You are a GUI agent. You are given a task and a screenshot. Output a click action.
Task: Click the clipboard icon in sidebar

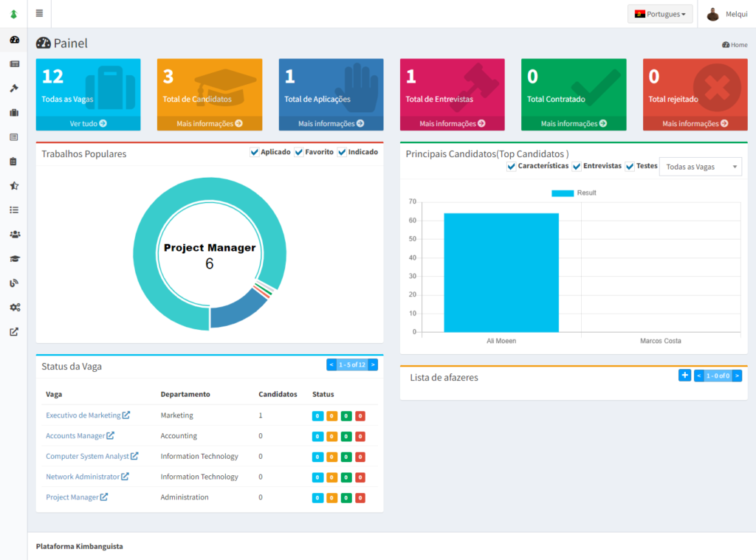(14, 162)
